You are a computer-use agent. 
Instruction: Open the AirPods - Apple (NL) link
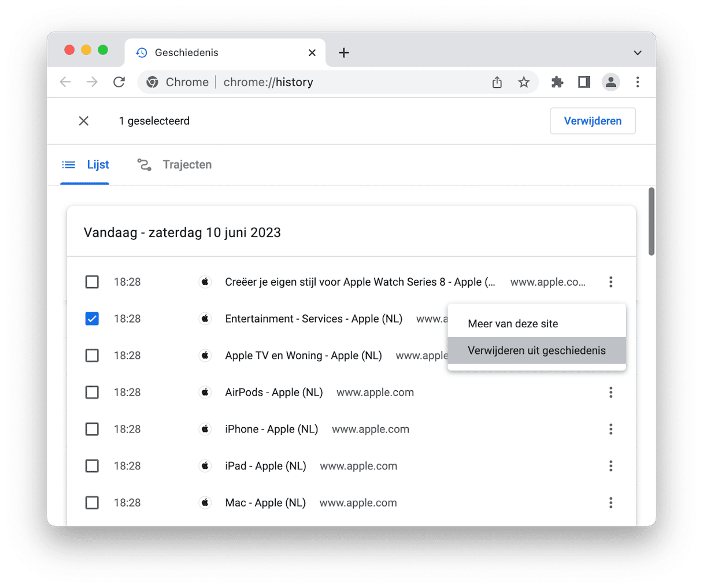274,393
